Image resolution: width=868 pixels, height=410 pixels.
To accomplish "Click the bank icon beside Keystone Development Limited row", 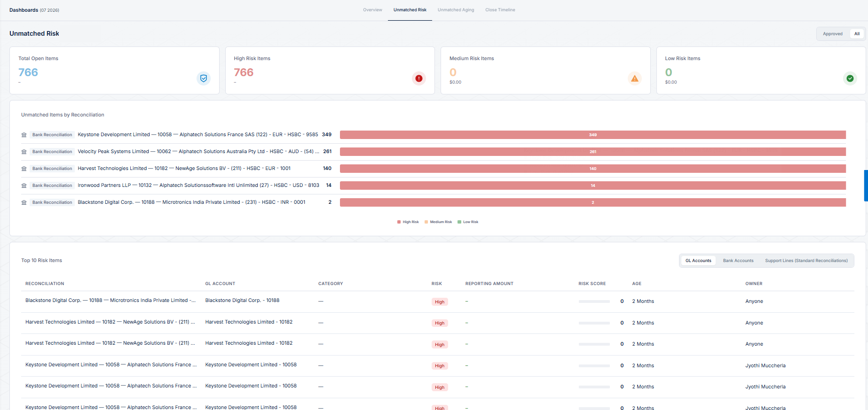I will 24,135.
